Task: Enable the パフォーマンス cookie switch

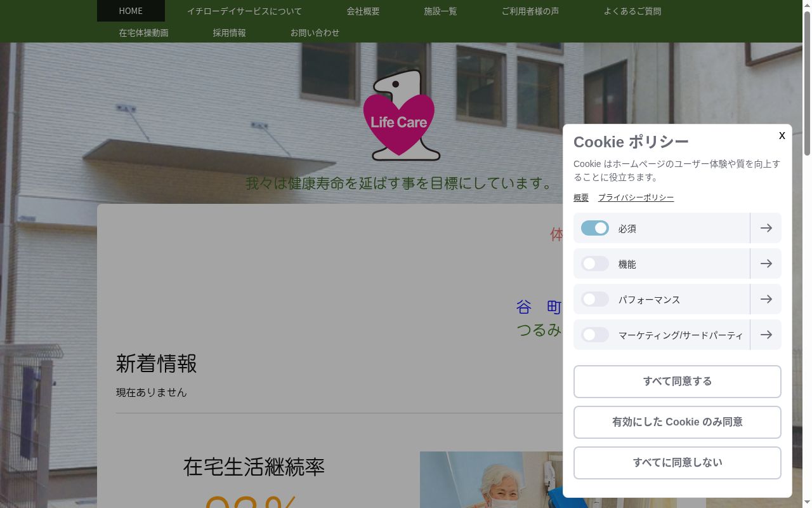Action: pos(595,299)
